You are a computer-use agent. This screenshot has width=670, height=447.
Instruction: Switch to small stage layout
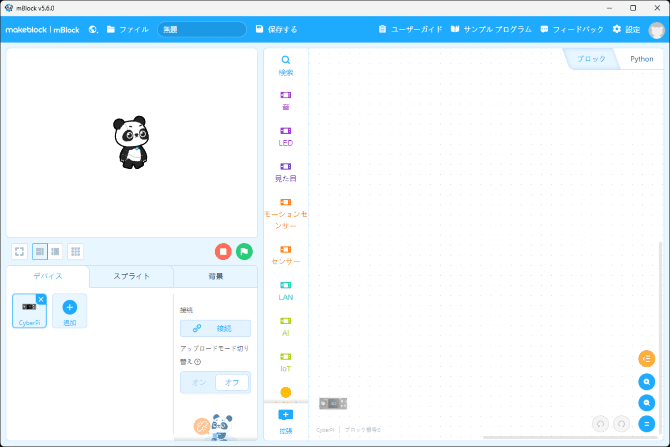pos(55,251)
